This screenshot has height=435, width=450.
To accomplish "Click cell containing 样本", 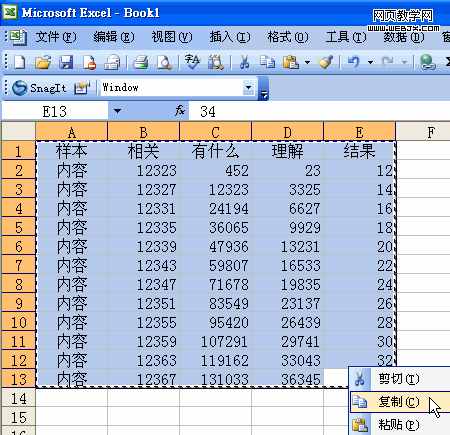I will pyautogui.click(x=72, y=151).
